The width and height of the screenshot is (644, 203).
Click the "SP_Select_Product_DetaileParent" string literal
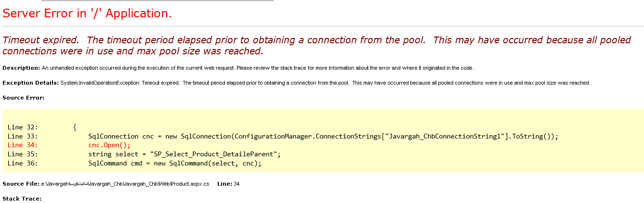point(214,154)
